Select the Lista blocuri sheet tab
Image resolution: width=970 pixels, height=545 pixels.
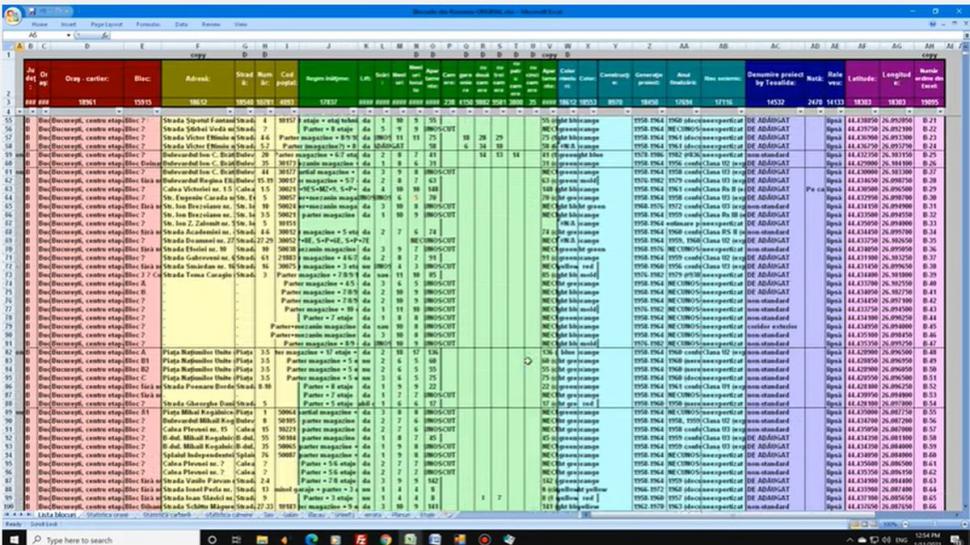(x=57, y=515)
